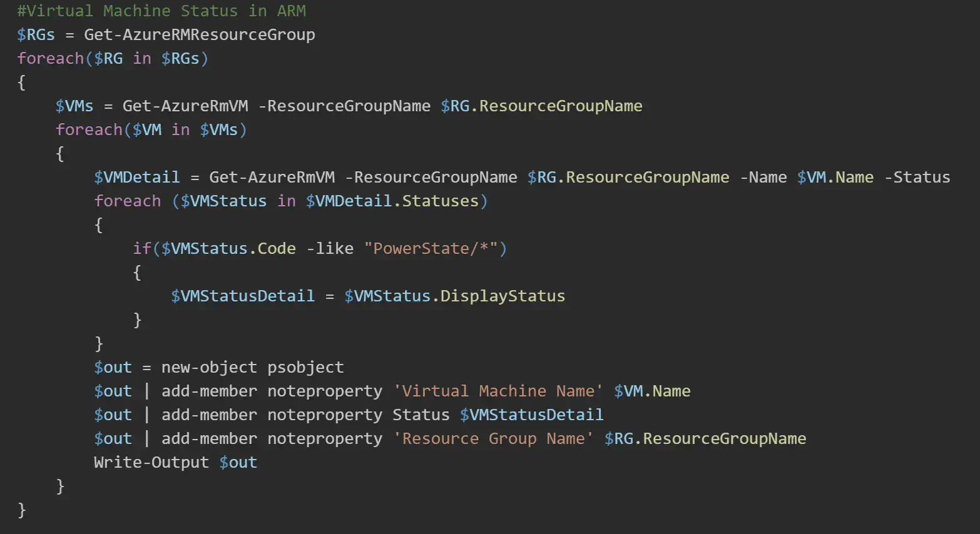980x534 pixels.
Task: Click the 'if' keyword in the status check
Action: [x=141, y=248]
